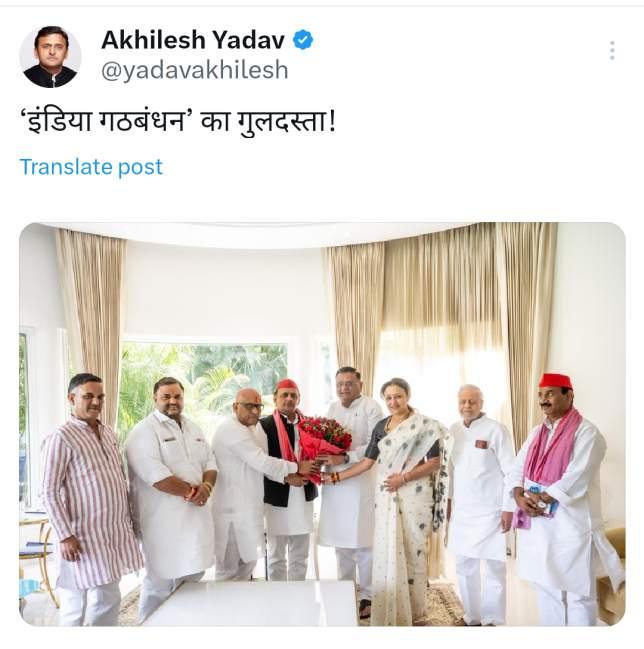The width and height of the screenshot is (644, 649).
Task: Open the Akhilesh Yadav display name
Action: point(193,40)
